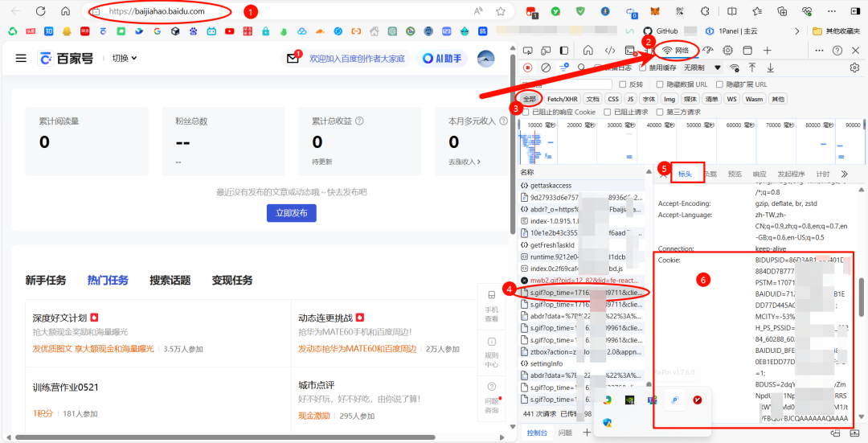
Task: Open the 去涨收入 link
Action: pyautogui.click(x=465, y=162)
